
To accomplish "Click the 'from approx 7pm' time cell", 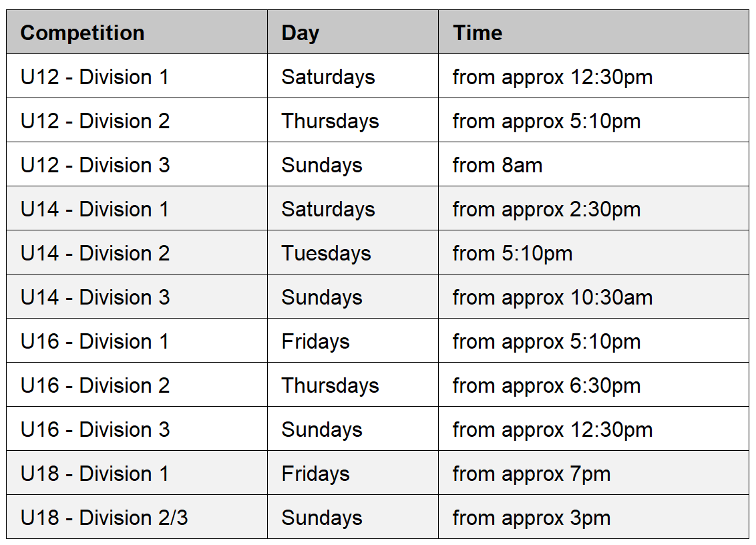I will 594,473.
